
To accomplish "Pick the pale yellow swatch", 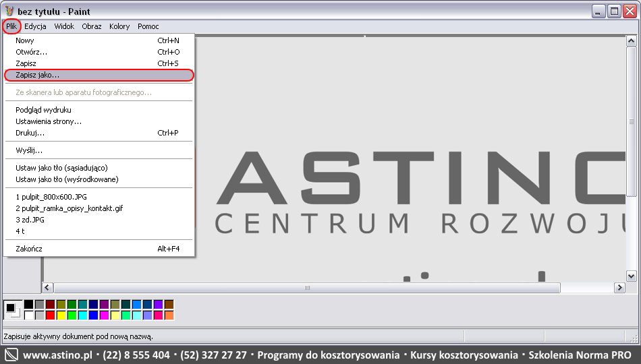I will pyautogui.click(x=115, y=315).
